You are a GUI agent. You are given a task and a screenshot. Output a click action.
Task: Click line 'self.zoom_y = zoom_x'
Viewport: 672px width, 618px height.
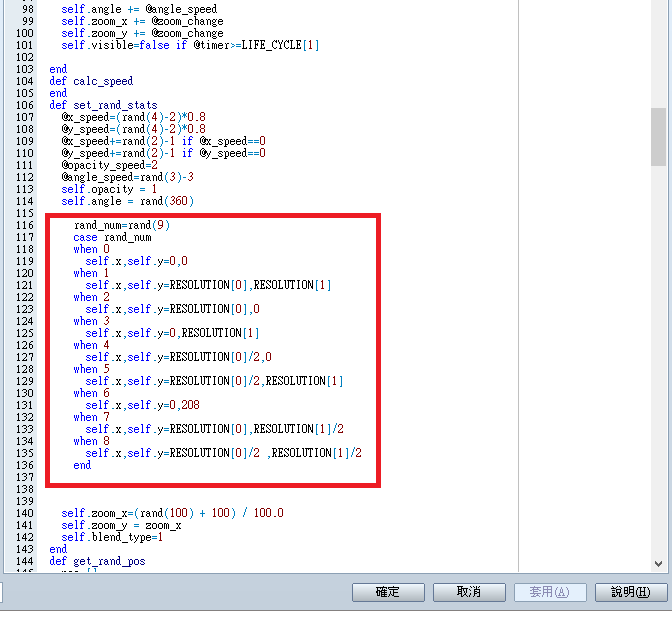click(121, 525)
